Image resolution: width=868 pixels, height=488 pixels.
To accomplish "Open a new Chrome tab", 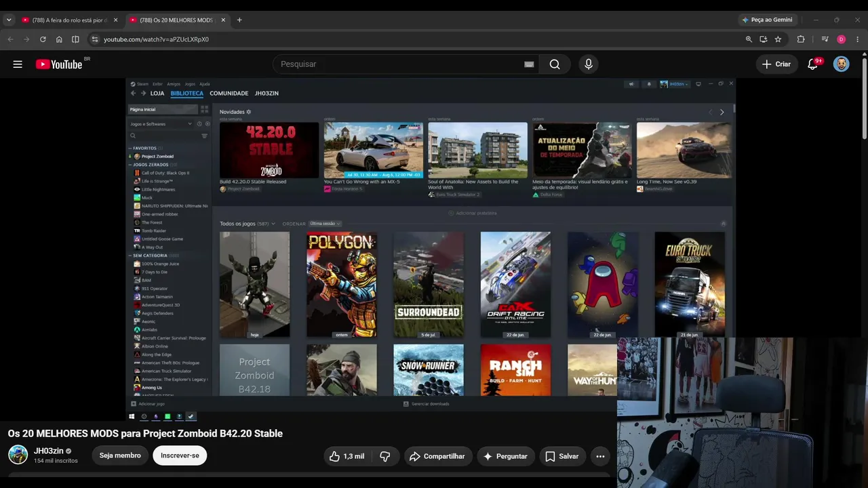I will (239, 20).
